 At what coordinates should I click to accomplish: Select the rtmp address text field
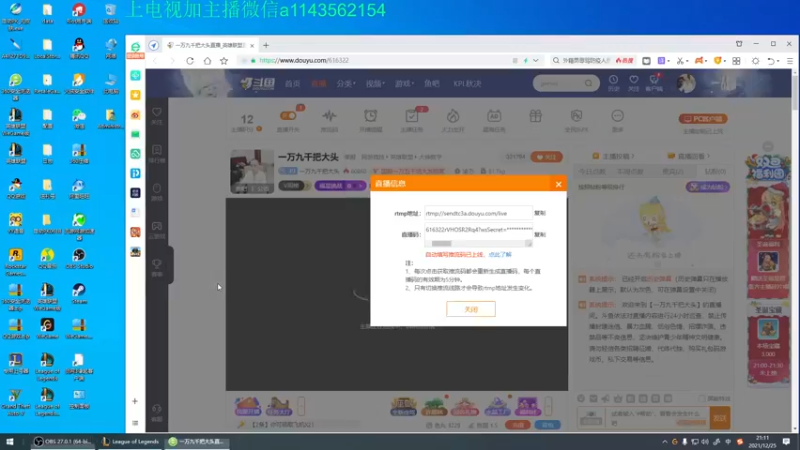point(478,213)
